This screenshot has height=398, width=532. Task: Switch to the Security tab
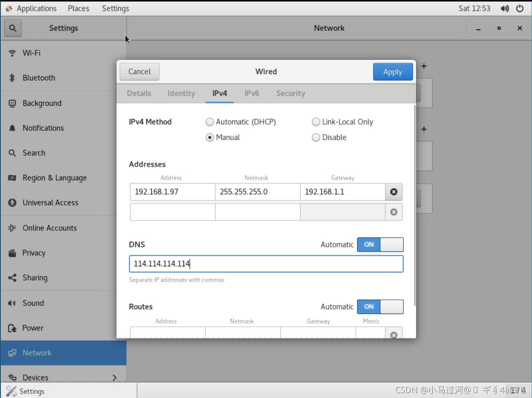(290, 93)
